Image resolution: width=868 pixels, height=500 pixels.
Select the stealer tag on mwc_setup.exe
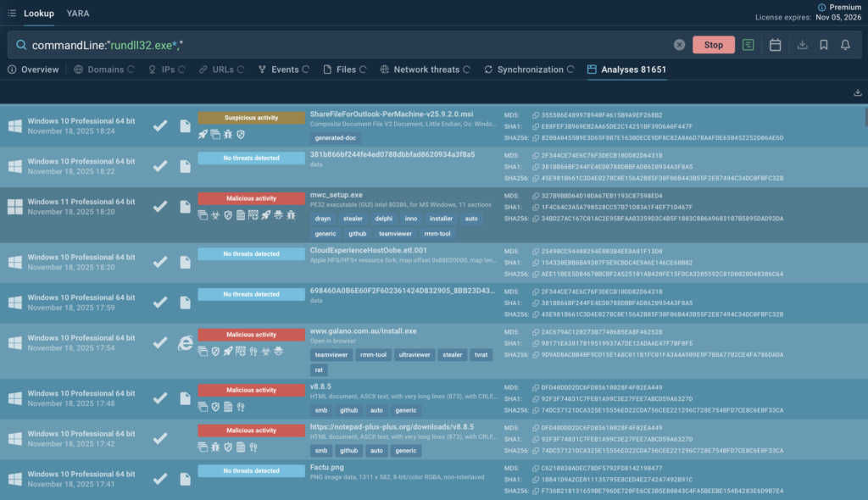click(x=353, y=219)
